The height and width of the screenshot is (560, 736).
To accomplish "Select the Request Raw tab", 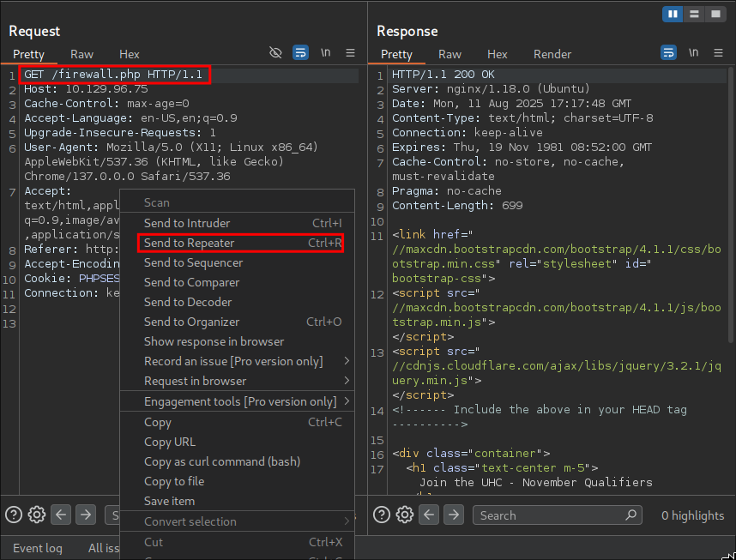I will click(x=81, y=54).
